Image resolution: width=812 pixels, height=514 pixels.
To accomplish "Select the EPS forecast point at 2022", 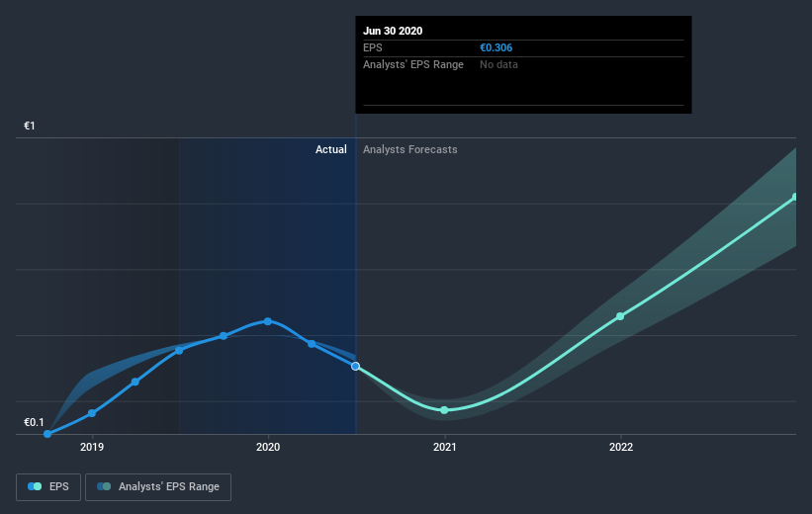I will coord(620,316).
